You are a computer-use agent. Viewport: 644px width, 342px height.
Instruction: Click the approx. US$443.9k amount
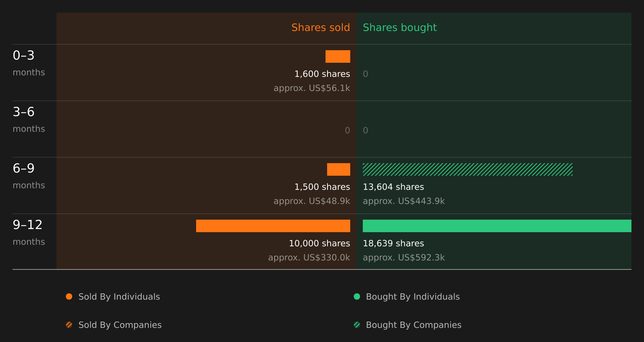pyautogui.click(x=404, y=201)
